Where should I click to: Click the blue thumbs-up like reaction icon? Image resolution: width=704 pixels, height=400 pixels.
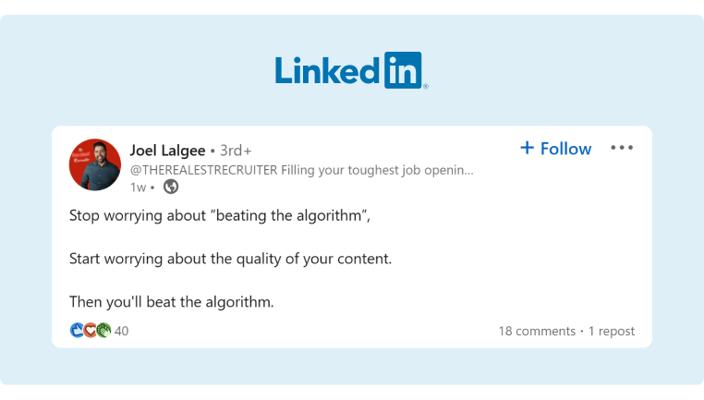(76, 330)
